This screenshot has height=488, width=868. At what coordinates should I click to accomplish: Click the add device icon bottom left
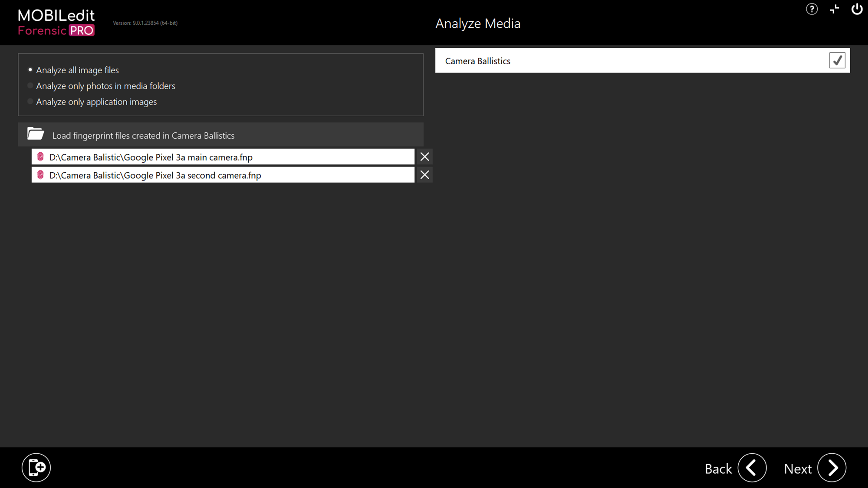(x=36, y=468)
